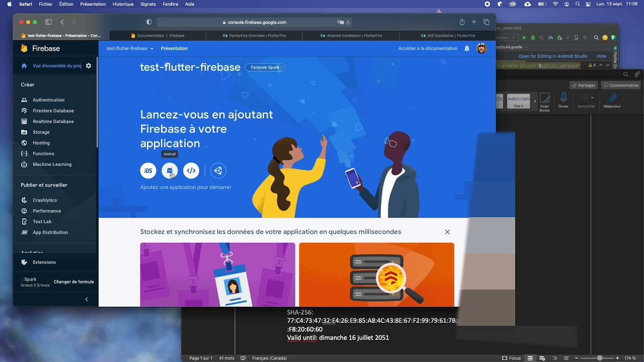Show Safari tab overview

(487, 22)
